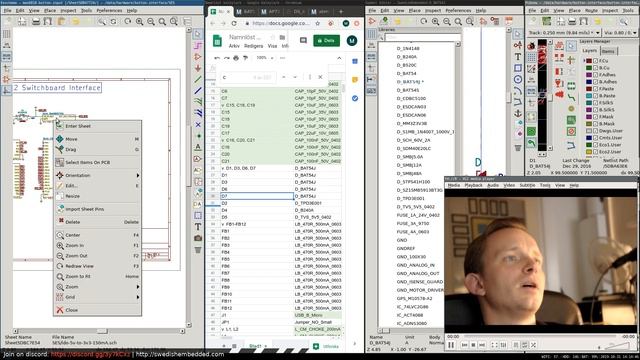Image resolution: width=640 pixels, height=360 pixels.
Task: Go to next find result in Sheets
Action: pos(295,77)
